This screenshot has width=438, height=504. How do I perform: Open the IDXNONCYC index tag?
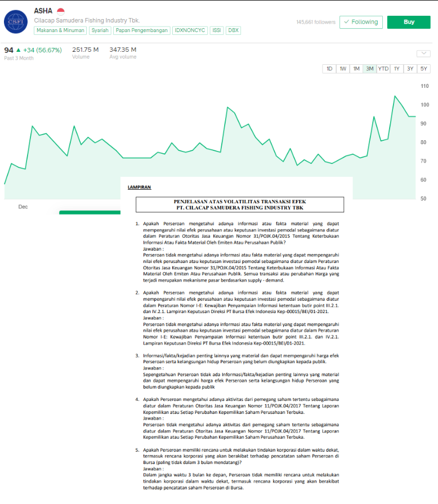(190, 30)
